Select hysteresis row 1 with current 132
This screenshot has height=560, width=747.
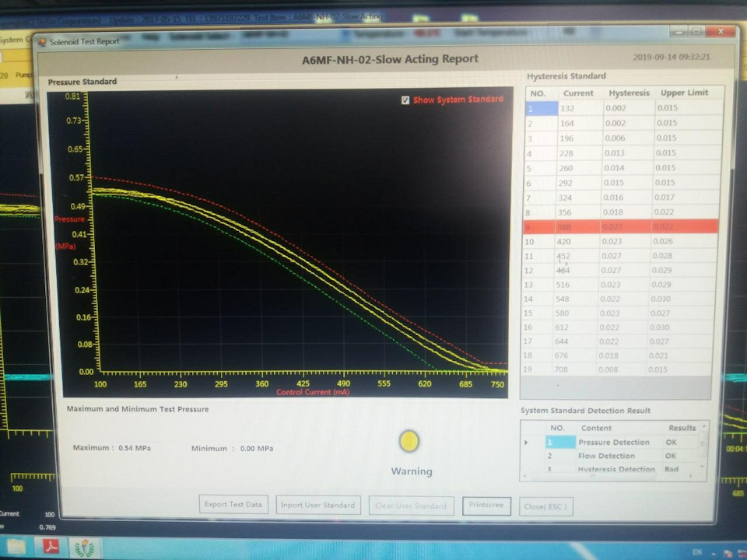pos(624,108)
